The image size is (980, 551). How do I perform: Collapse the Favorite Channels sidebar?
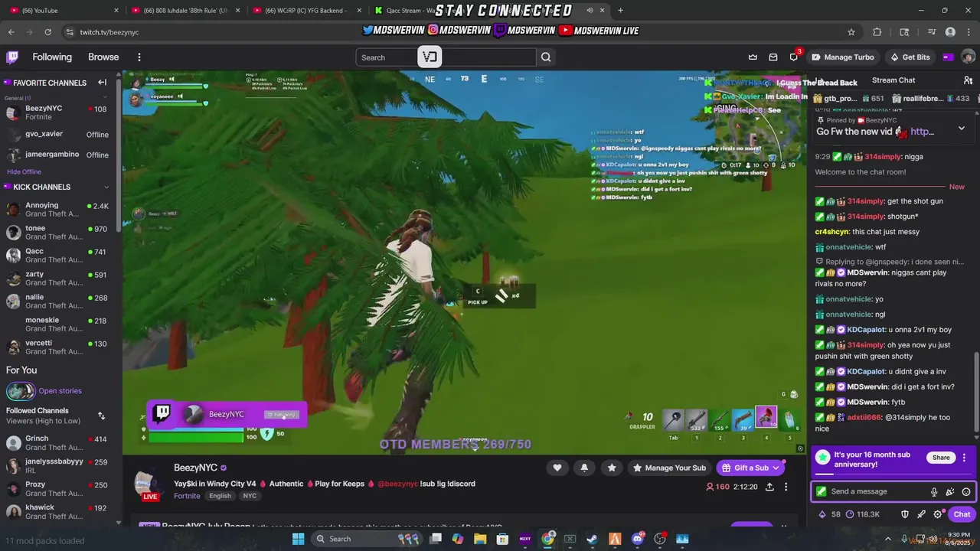(x=102, y=83)
